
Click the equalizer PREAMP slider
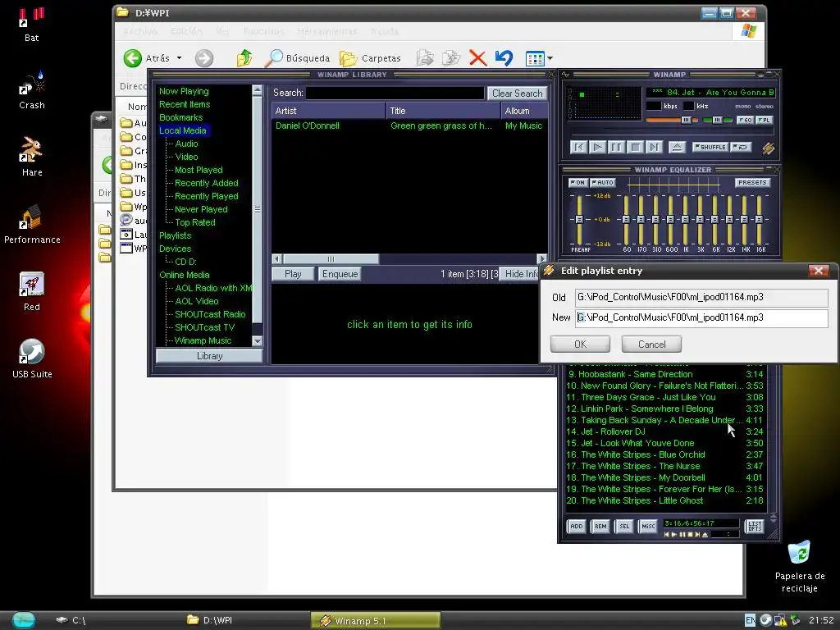pos(579,220)
